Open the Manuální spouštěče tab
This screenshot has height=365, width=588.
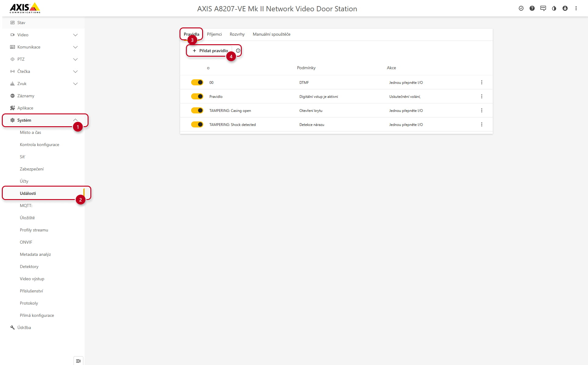tap(271, 34)
